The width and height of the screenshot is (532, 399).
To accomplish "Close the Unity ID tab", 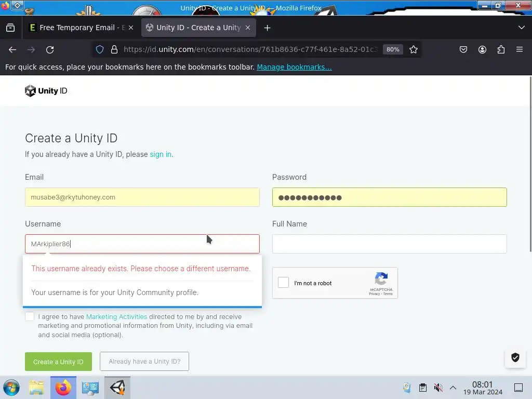I will pos(248,28).
